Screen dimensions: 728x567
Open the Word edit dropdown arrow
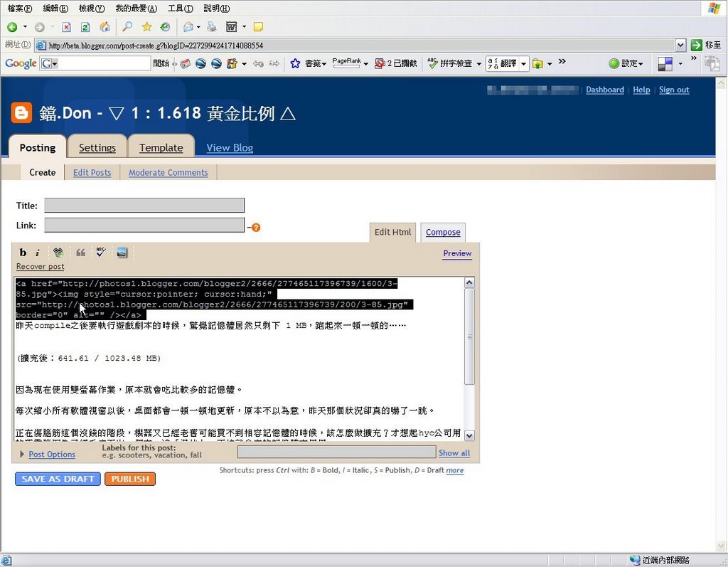pyautogui.click(x=245, y=27)
